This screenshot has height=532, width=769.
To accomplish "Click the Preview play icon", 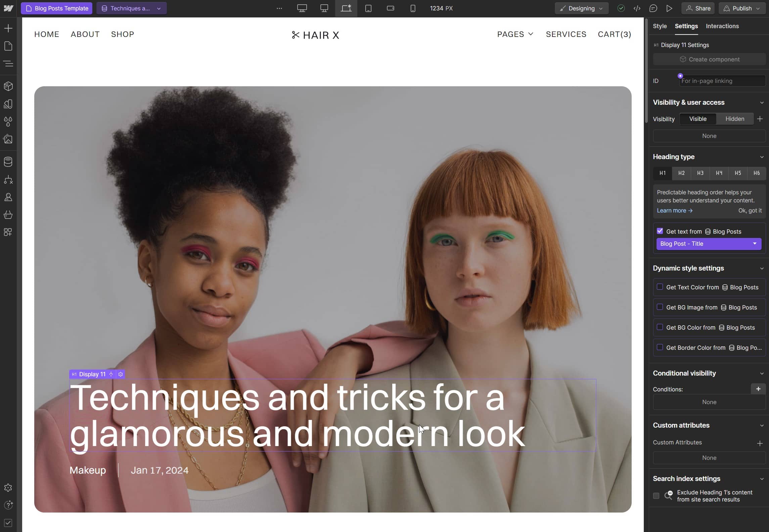I will (669, 8).
